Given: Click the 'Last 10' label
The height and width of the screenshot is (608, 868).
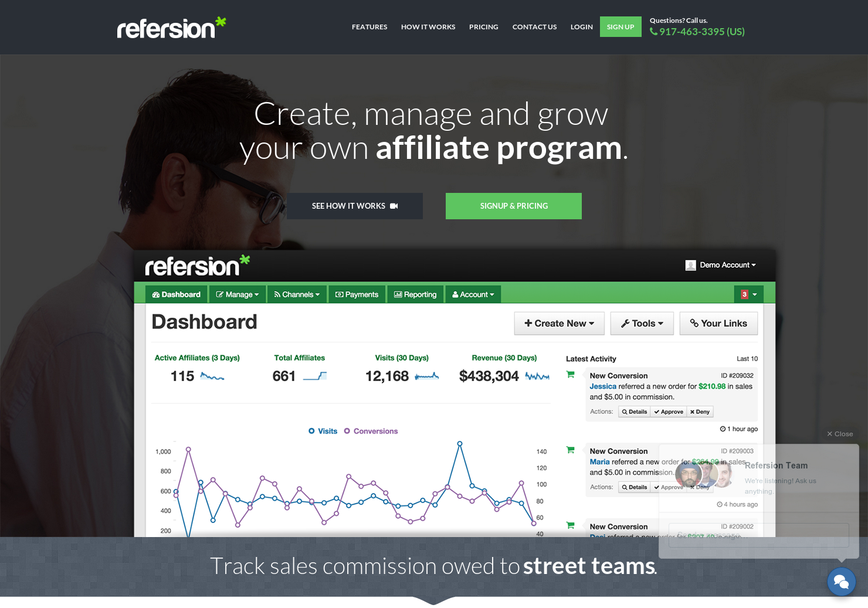Looking at the screenshot, I should 747,359.
